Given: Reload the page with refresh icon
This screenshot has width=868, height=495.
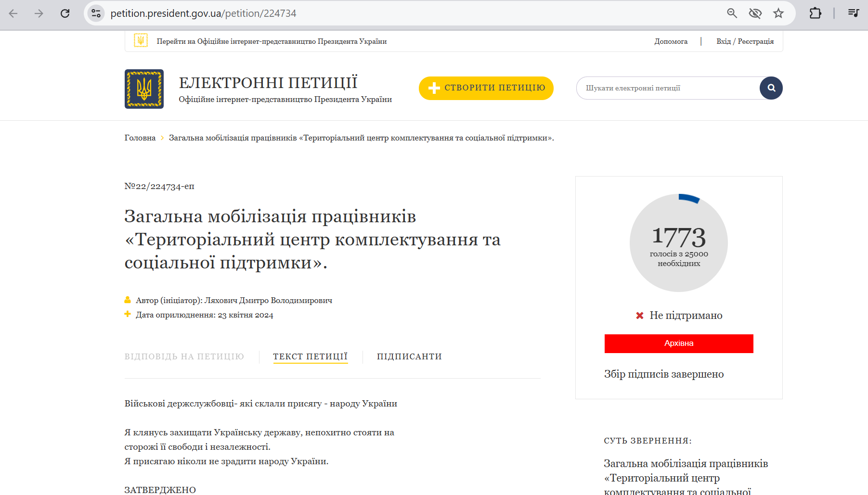Looking at the screenshot, I should coord(65,13).
